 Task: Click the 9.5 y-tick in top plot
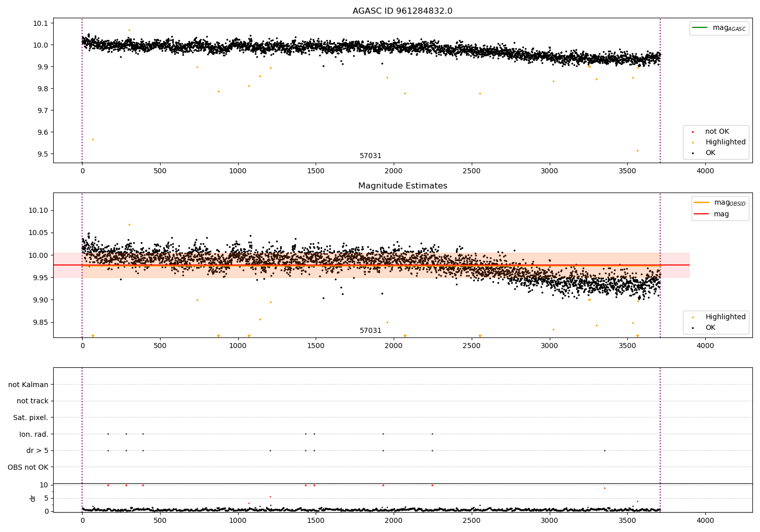[43, 154]
